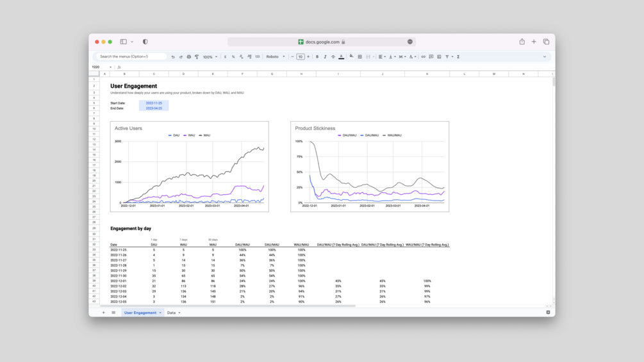Print the spreadsheet
Image resolution: width=644 pixels, height=362 pixels.
[x=189, y=56]
